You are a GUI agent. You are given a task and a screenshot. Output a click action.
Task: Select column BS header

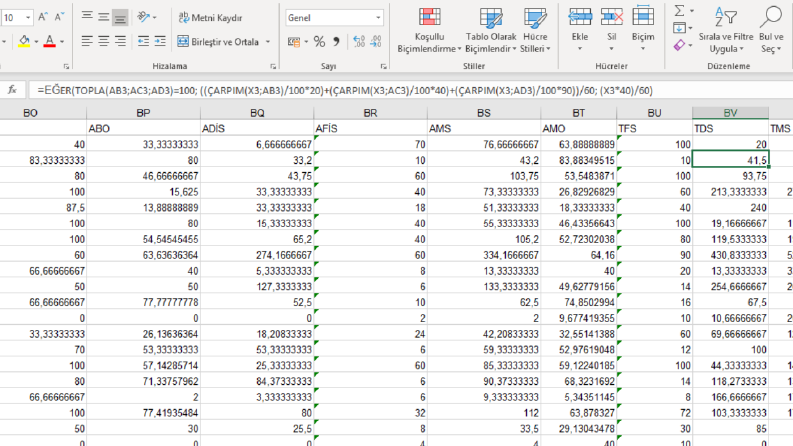[483, 113]
